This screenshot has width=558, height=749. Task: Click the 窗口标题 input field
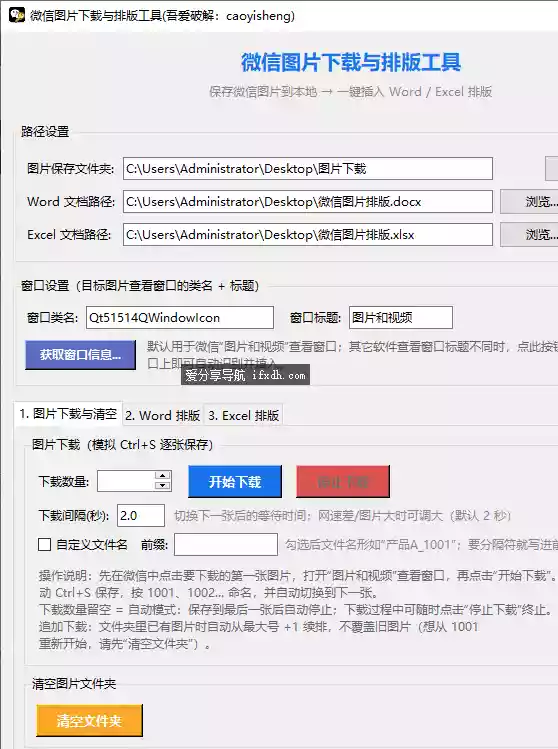401,318
